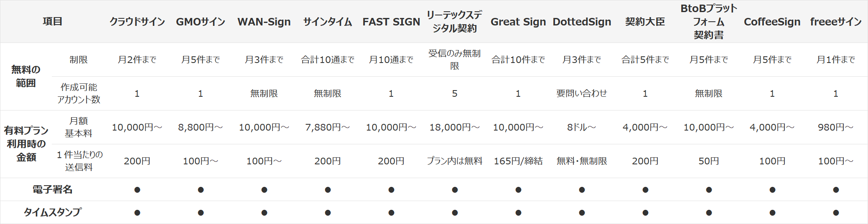Click the 無料の範囲 row group label

tap(26, 76)
